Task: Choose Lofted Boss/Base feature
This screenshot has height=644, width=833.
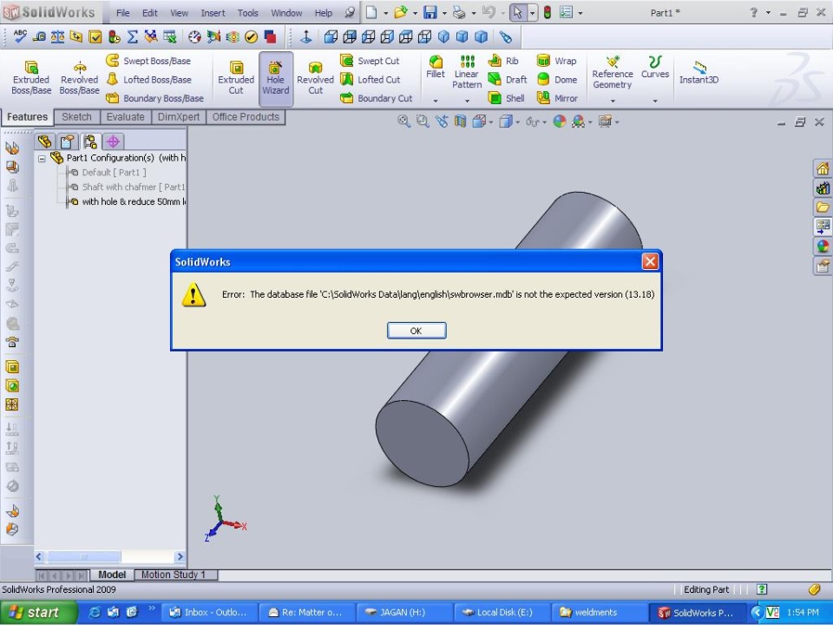Action: (x=148, y=80)
